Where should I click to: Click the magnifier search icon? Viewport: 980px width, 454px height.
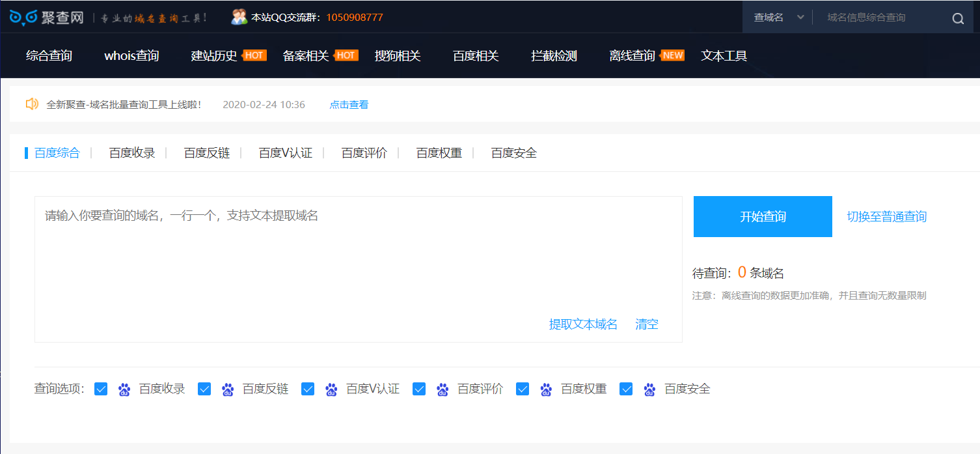coord(958,18)
